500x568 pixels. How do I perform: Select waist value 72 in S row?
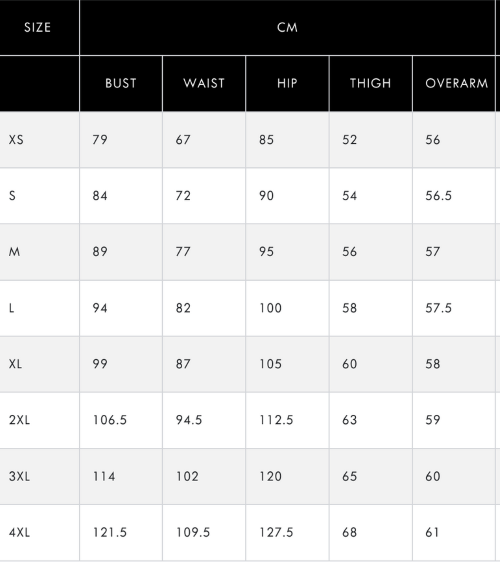183,196
